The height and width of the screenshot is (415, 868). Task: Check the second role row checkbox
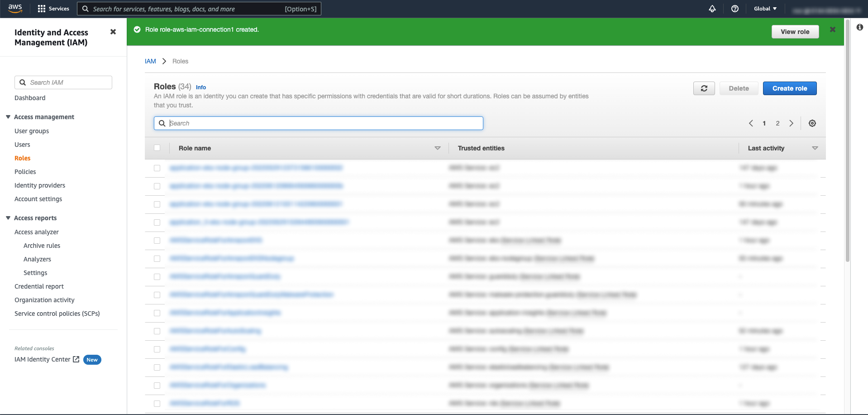(157, 186)
